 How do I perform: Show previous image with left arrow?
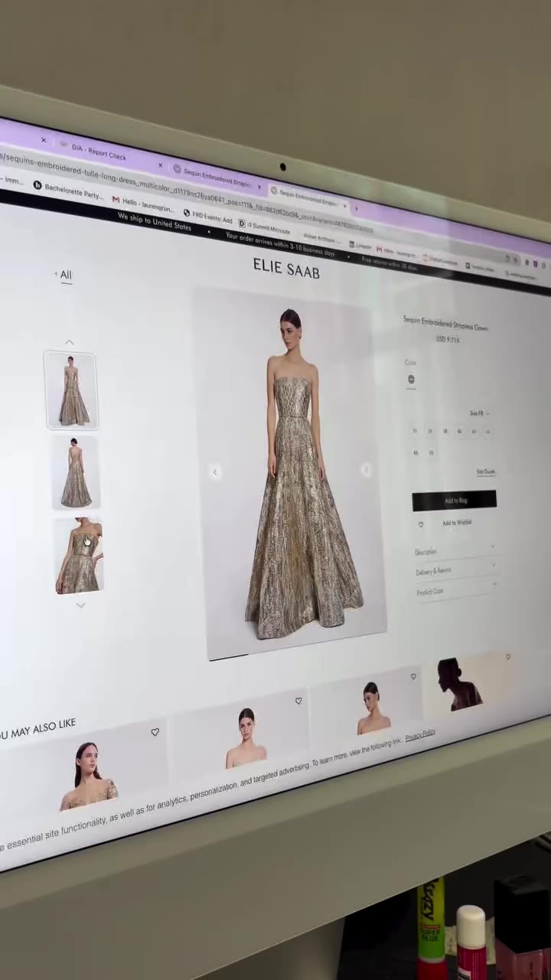[215, 472]
